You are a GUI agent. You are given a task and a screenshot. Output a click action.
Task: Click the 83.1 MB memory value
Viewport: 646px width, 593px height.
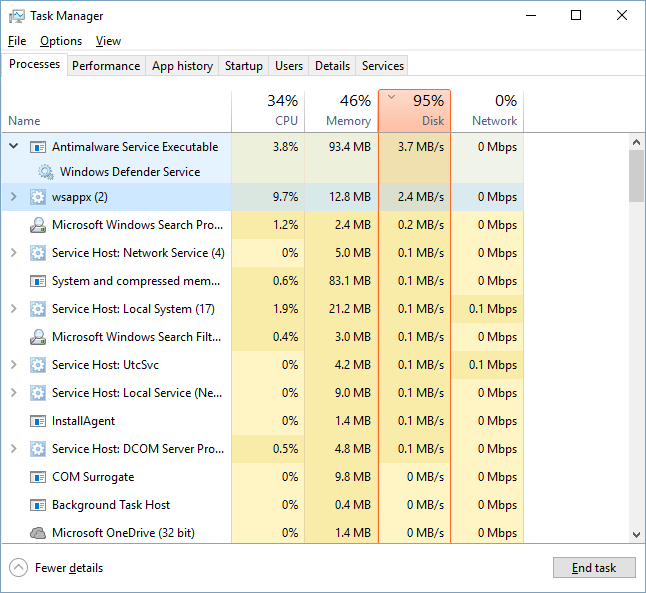[x=350, y=281]
